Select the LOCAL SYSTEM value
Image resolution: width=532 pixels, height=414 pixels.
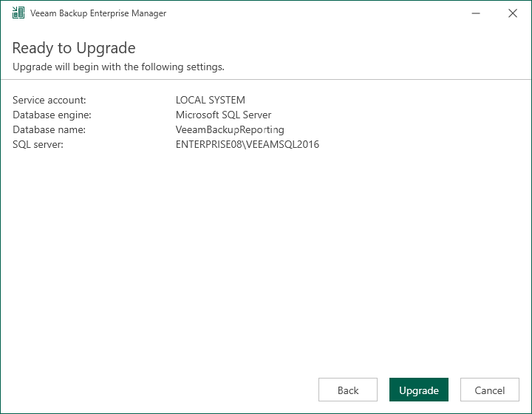click(x=211, y=100)
